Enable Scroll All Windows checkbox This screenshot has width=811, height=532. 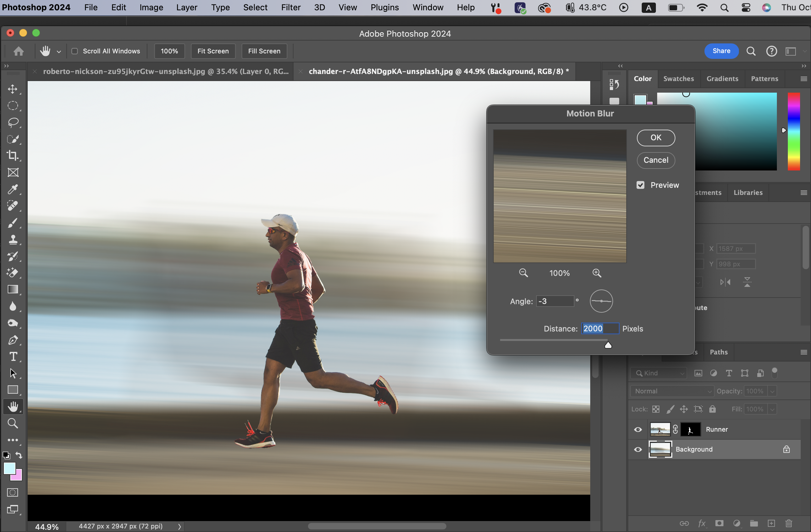pos(75,51)
